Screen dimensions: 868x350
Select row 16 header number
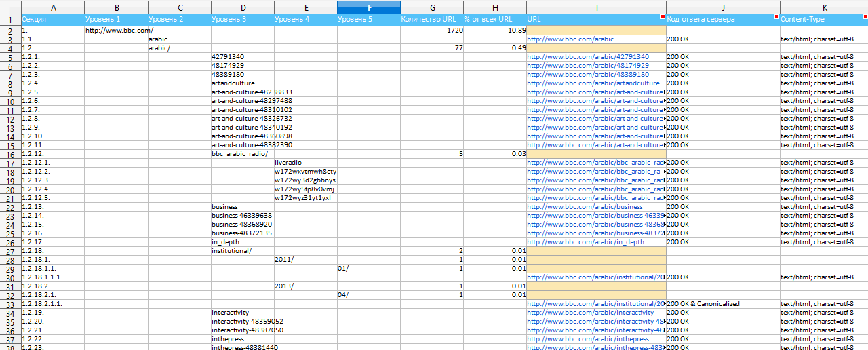(x=10, y=154)
